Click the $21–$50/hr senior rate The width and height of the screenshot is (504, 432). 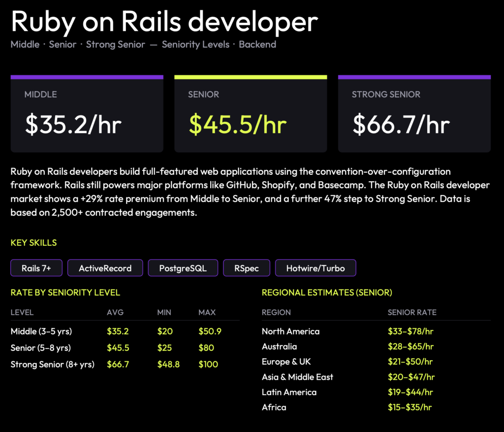tap(410, 362)
